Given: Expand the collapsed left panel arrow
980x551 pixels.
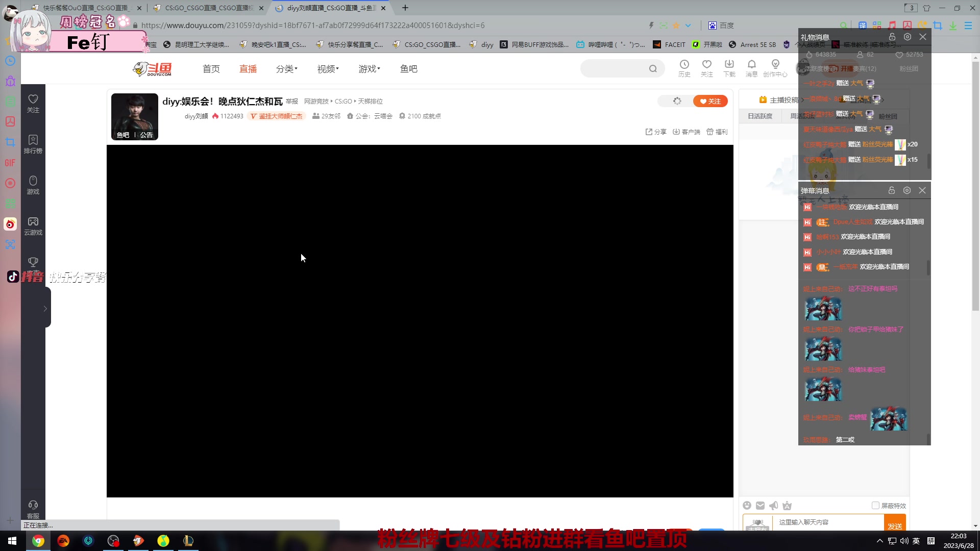Looking at the screenshot, I should tap(45, 308).
